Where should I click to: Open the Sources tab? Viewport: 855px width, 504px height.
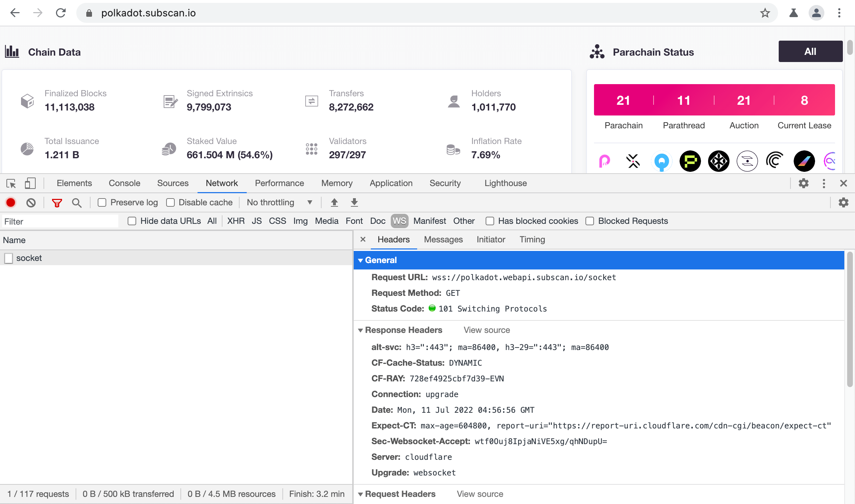point(173,183)
